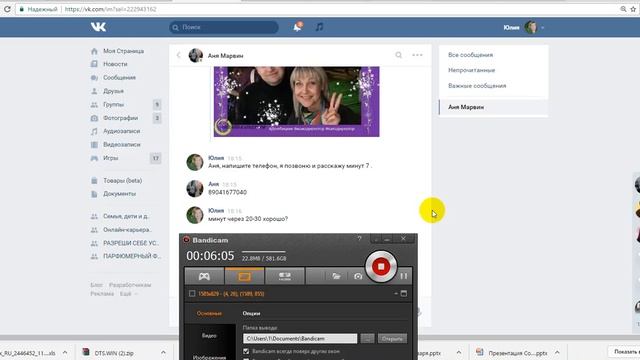Click the Новости newspaper icon
The height and width of the screenshot is (360, 640).
94,64
